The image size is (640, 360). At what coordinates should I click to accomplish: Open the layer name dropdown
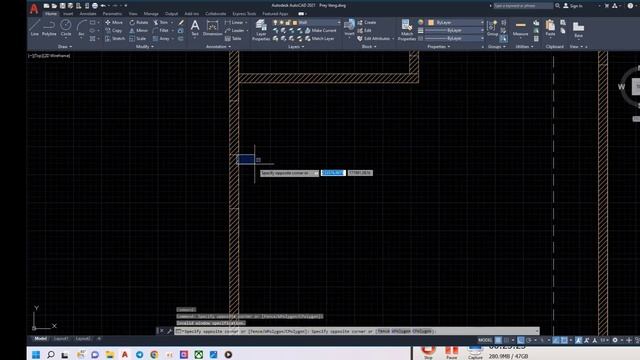(306, 22)
